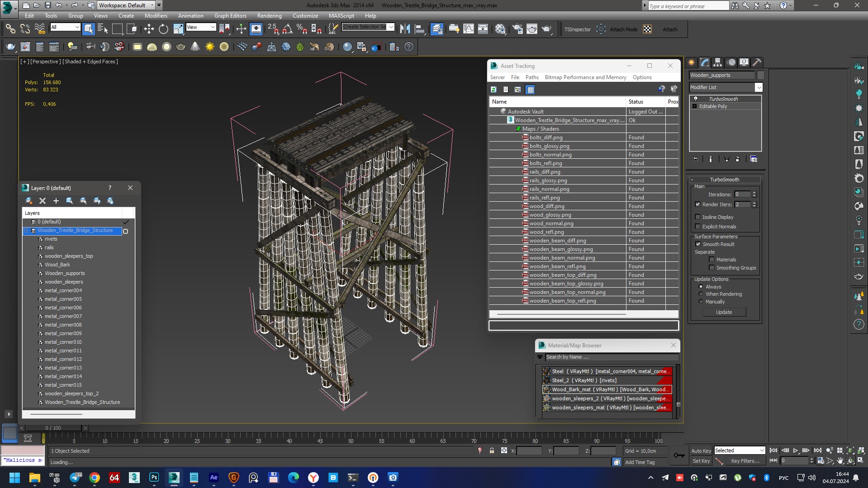
Task: Open Bitmap Performance and Memory menu
Action: click(x=585, y=77)
